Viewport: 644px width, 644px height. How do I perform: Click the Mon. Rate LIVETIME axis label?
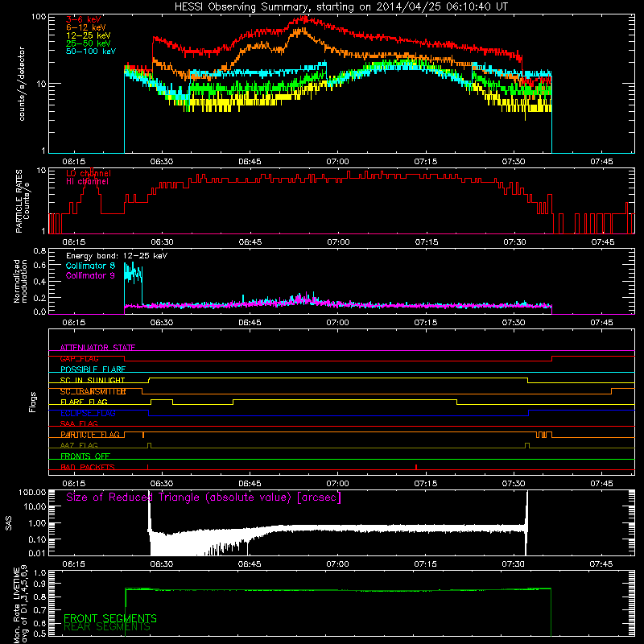tap(20, 605)
